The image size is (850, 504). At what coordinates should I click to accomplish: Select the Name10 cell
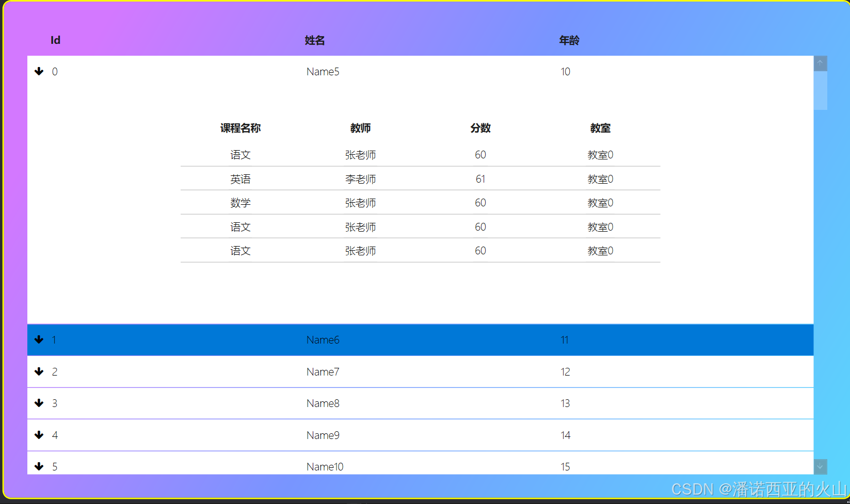click(x=325, y=467)
